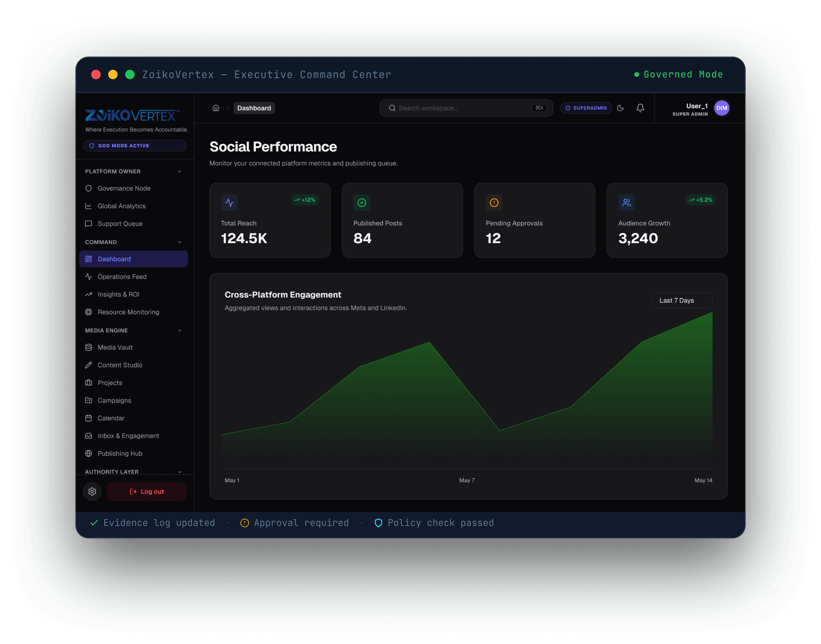The image size is (821, 644).
Task: Click the User_1 profile name
Action: (x=697, y=106)
